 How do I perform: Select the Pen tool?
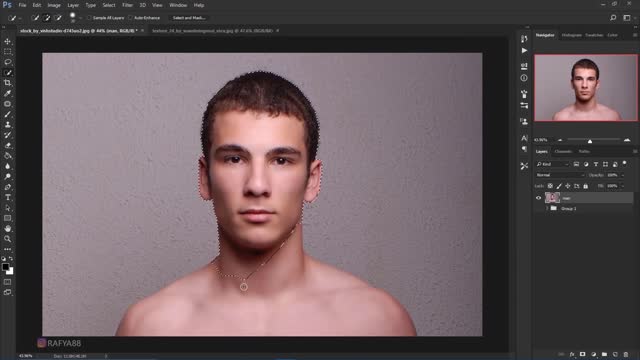7,187
